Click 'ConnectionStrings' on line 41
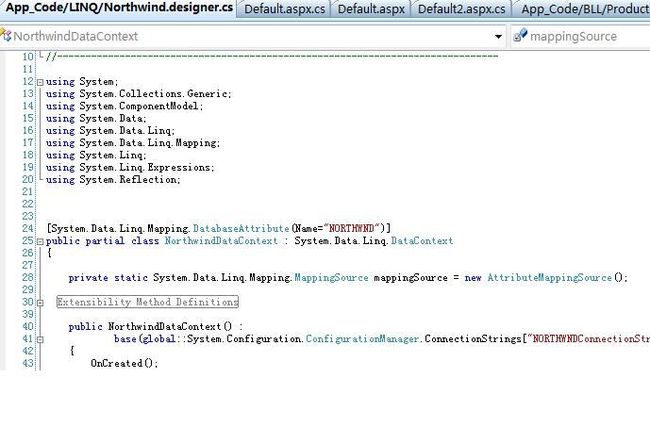Image resolution: width=650 pixels, height=427 pixels. pos(473,339)
